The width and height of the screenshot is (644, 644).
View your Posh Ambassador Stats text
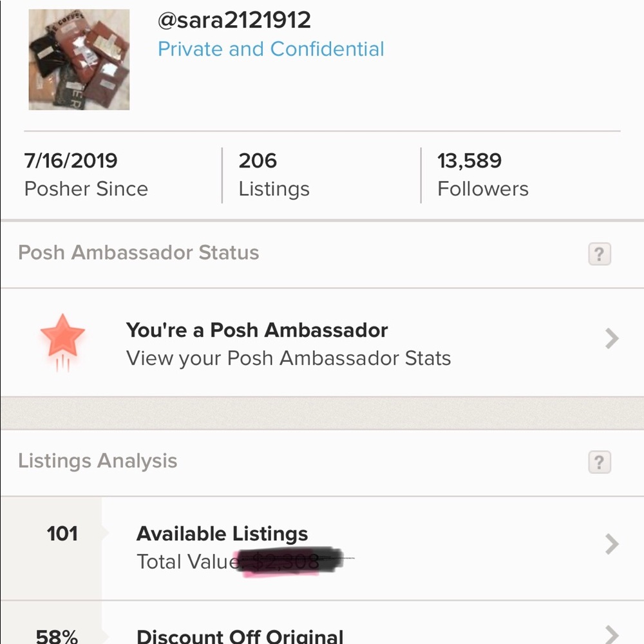pos(289,358)
